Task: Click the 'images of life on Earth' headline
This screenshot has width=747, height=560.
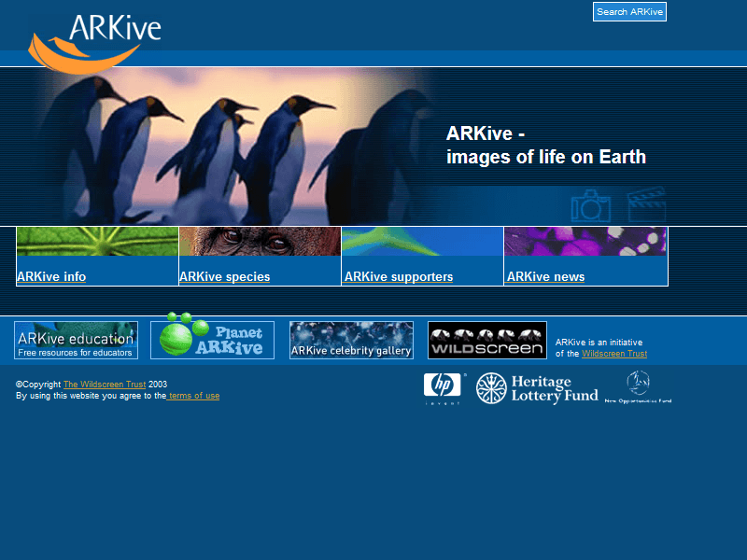Action: pos(546,157)
